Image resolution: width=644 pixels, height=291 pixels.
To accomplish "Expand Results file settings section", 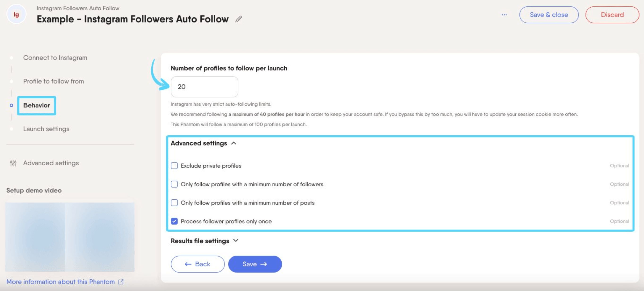I will (236, 240).
